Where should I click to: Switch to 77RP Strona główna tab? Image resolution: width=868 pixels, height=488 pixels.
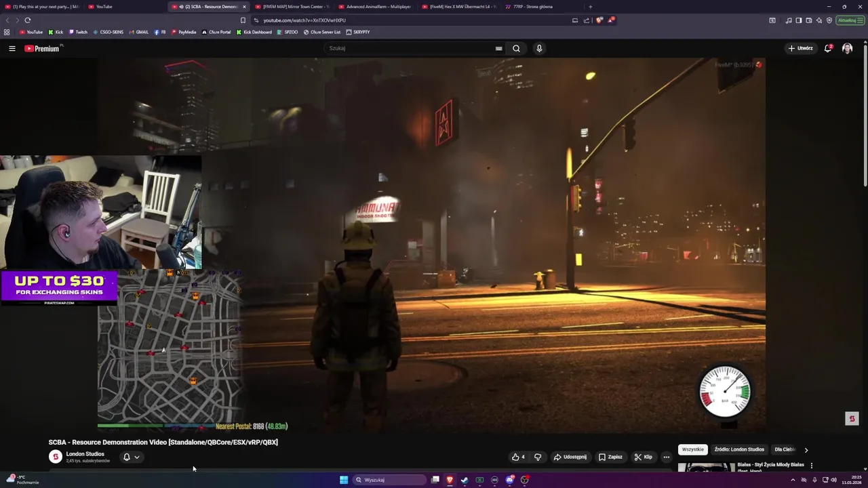click(542, 7)
